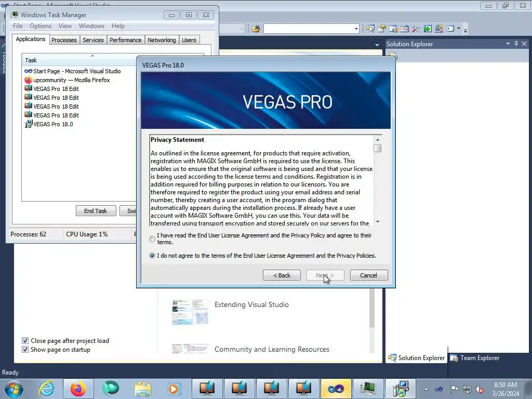Open Internet Explorer from the taskbar

46,389
